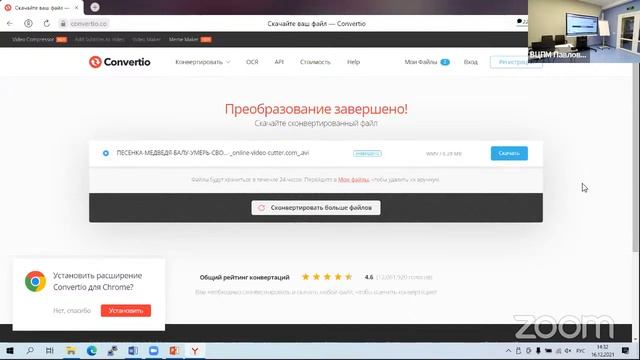
Task: Click the fifth rating star
Action: click(349, 277)
